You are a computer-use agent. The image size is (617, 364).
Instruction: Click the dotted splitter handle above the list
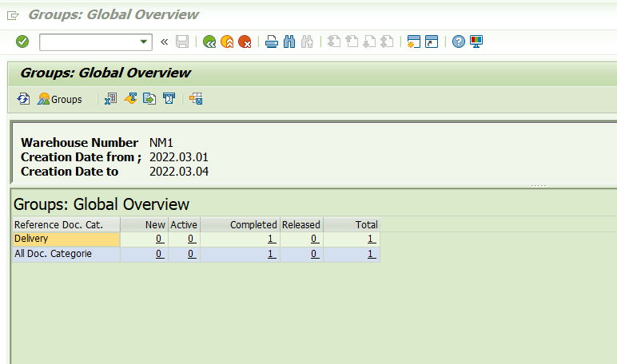coord(539,185)
